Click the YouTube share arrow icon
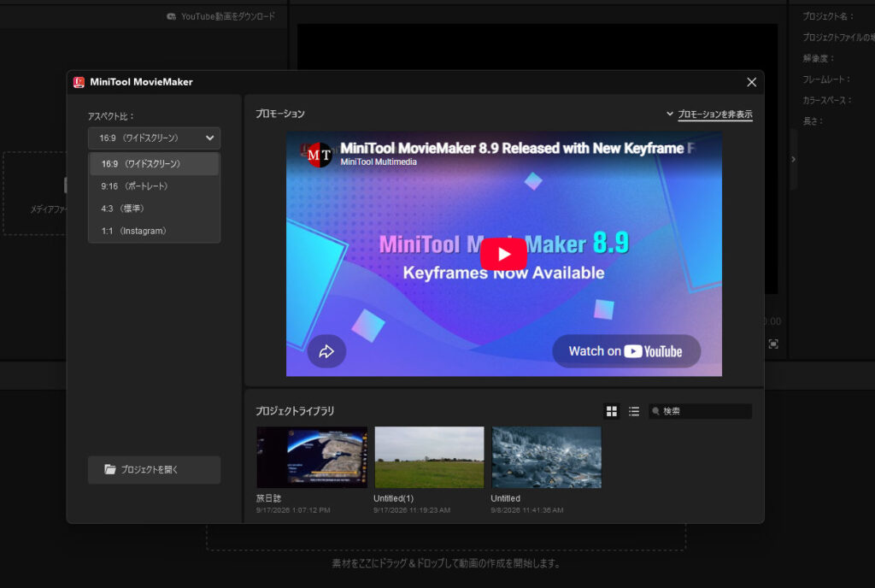Screen dimensions: 875x588 click(x=326, y=351)
